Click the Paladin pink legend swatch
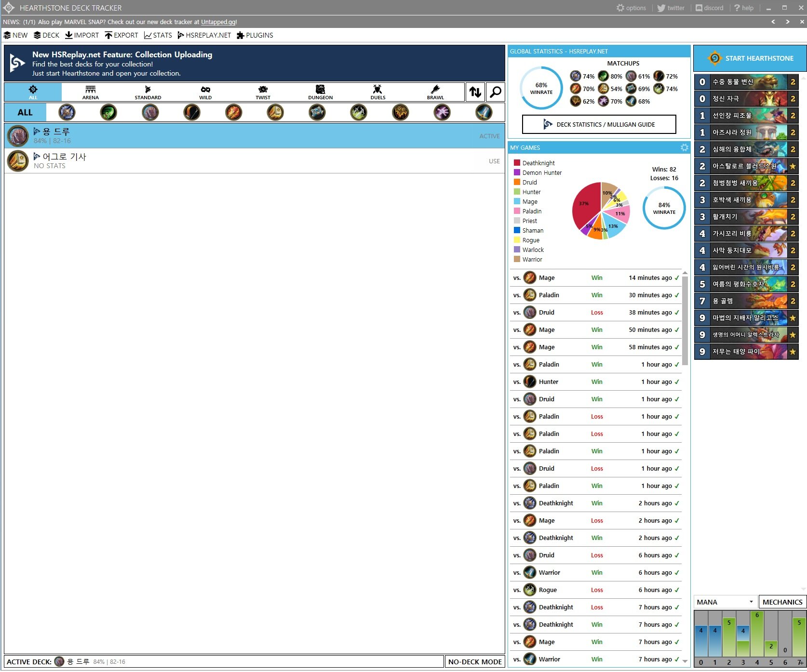807x672 pixels. point(517,211)
